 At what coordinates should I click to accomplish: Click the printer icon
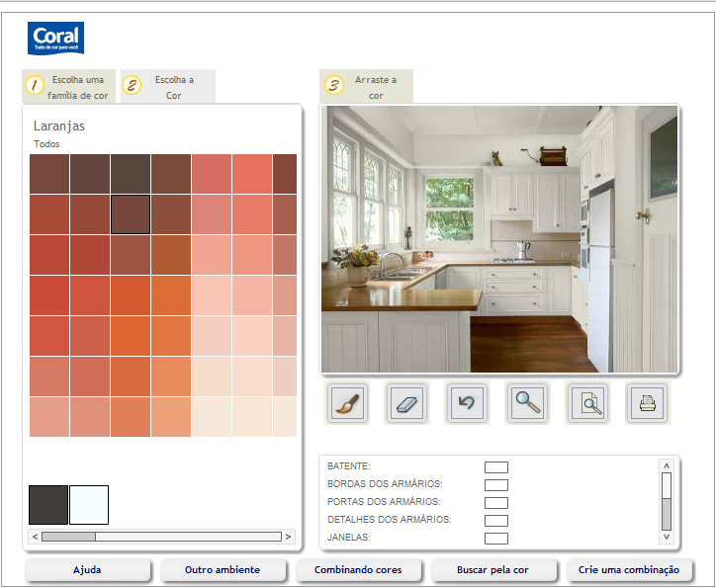648,403
